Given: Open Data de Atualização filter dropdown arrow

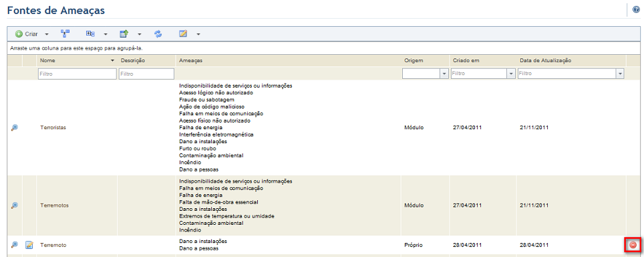Looking at the screenshot, I should tap(620, 74).
